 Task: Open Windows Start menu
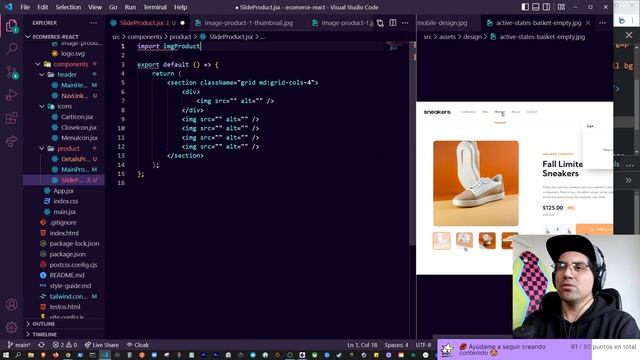point(6,355)
